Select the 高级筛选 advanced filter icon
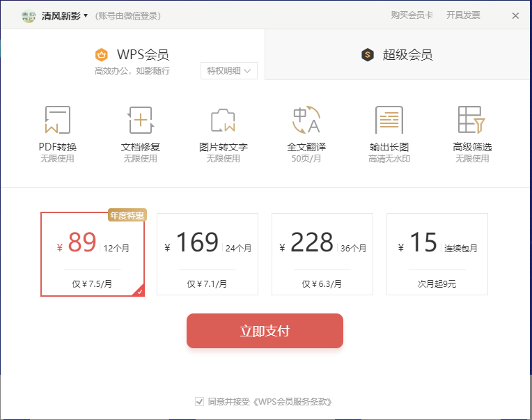This screenshot has width=532, height=420. click(471, 120)
